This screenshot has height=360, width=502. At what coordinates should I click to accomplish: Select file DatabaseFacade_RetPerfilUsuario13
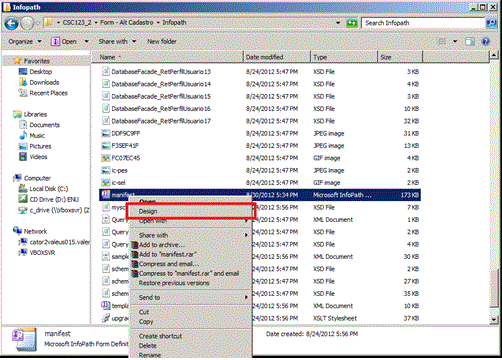(156, 71)
